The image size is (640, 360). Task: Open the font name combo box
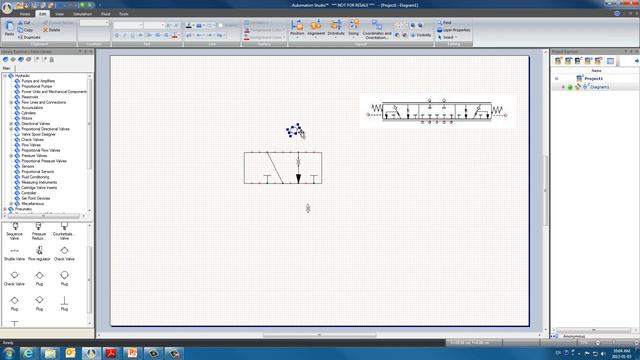pyautogui.click(x=128, y=25)
